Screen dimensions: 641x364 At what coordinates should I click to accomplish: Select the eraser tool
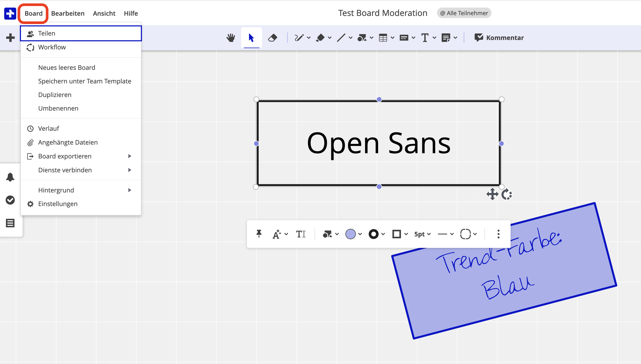tap(272, 38)
